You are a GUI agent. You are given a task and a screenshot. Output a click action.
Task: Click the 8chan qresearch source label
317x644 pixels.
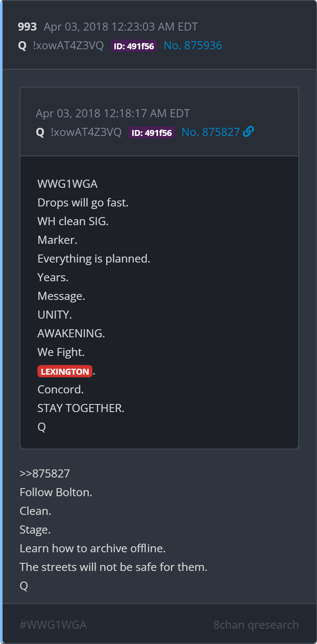coord(256,625)
